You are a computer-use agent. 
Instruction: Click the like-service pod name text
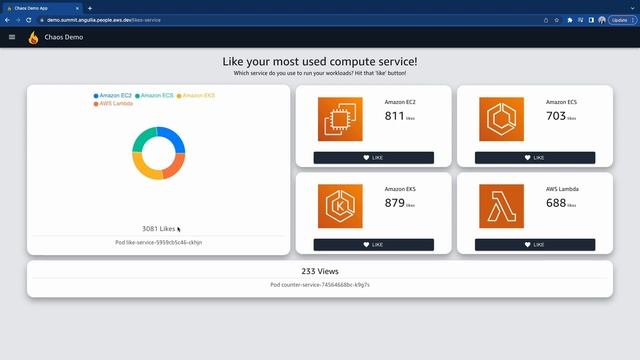pyautogui.click(x=158, y=242)
